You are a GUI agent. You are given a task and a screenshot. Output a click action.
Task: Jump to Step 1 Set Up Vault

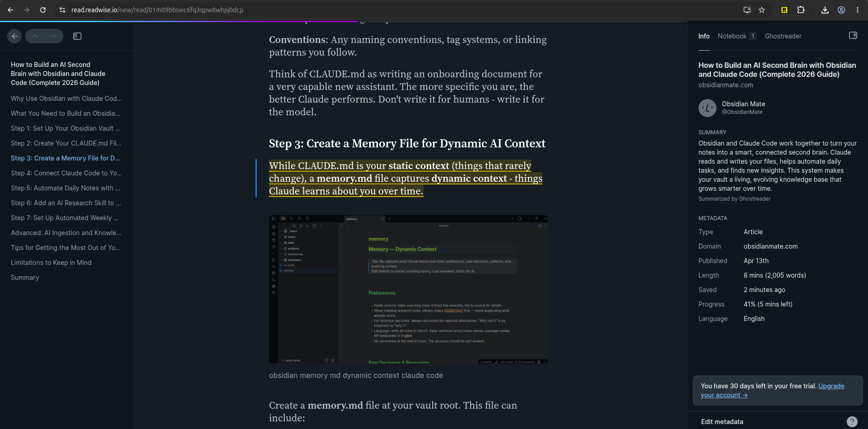click(x=66, y=128)
